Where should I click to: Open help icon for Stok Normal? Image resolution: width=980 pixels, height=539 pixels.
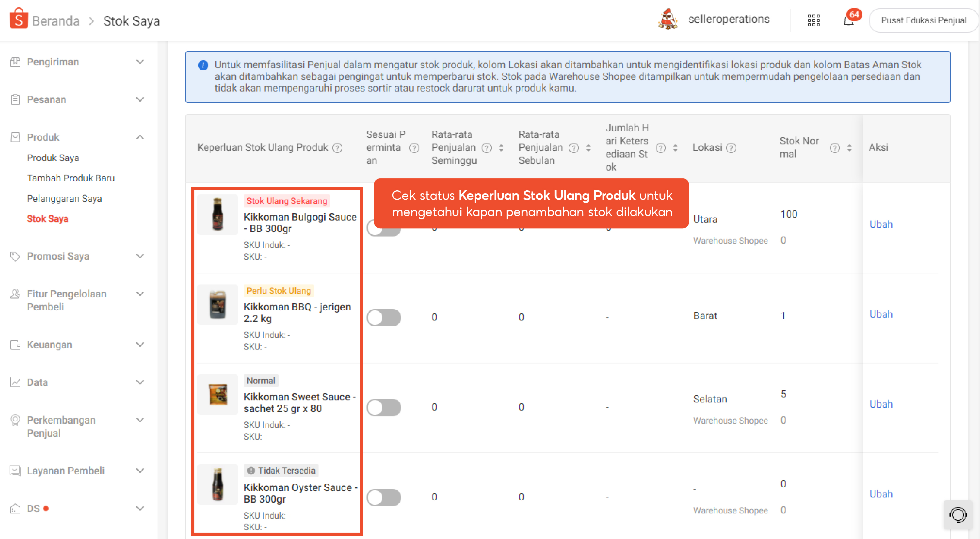point(835,148)
